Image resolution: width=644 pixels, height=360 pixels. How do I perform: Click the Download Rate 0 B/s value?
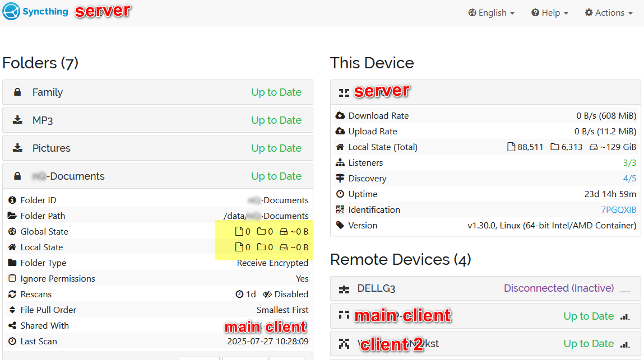(606, 116)
